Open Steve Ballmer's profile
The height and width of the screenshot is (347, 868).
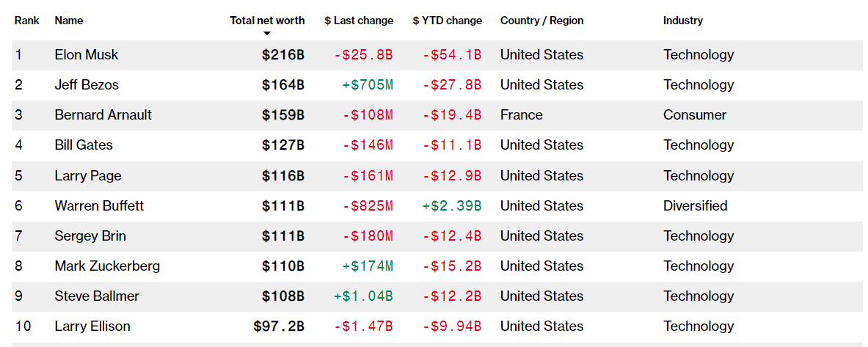coord(97,296)
